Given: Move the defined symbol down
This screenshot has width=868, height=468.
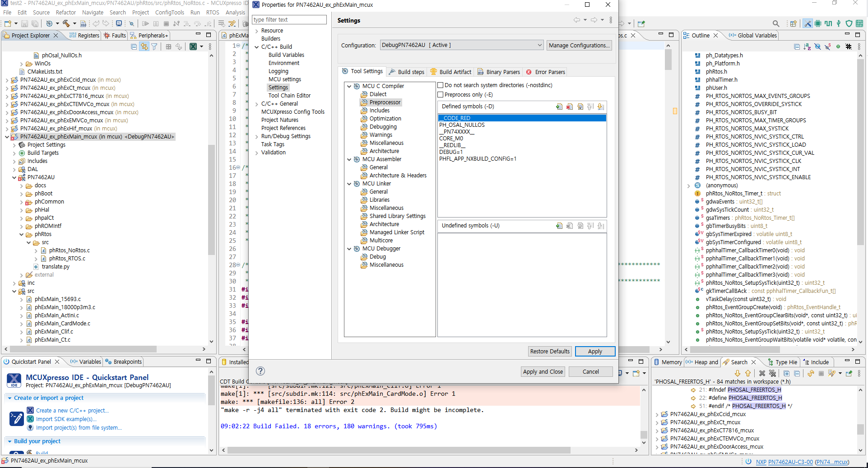Looking at the screenshot, I should click(601, 107).
